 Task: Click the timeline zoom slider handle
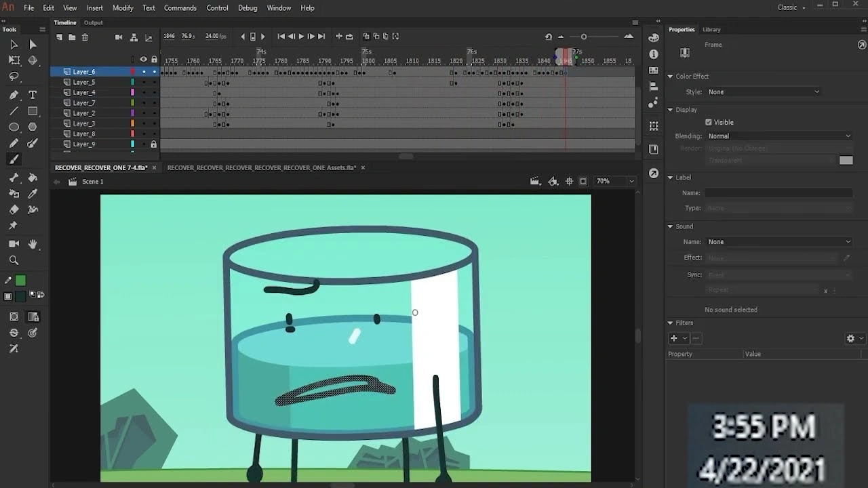[584, 37]
